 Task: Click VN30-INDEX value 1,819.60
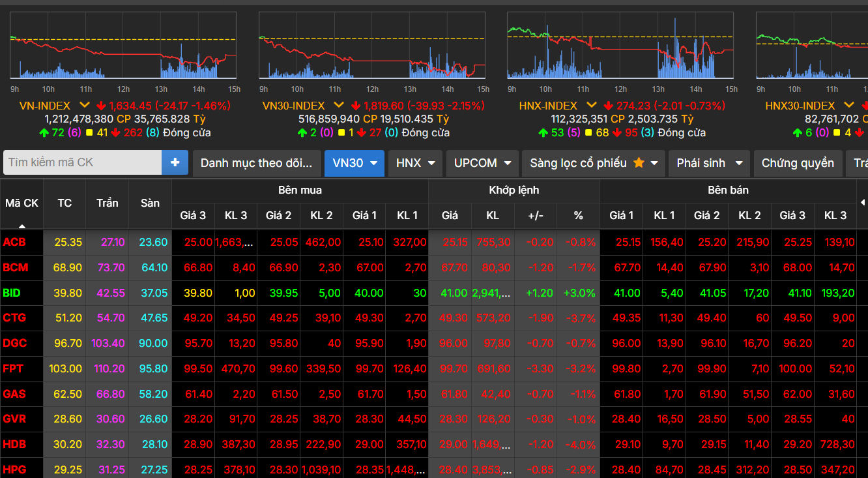click(384, 105)
